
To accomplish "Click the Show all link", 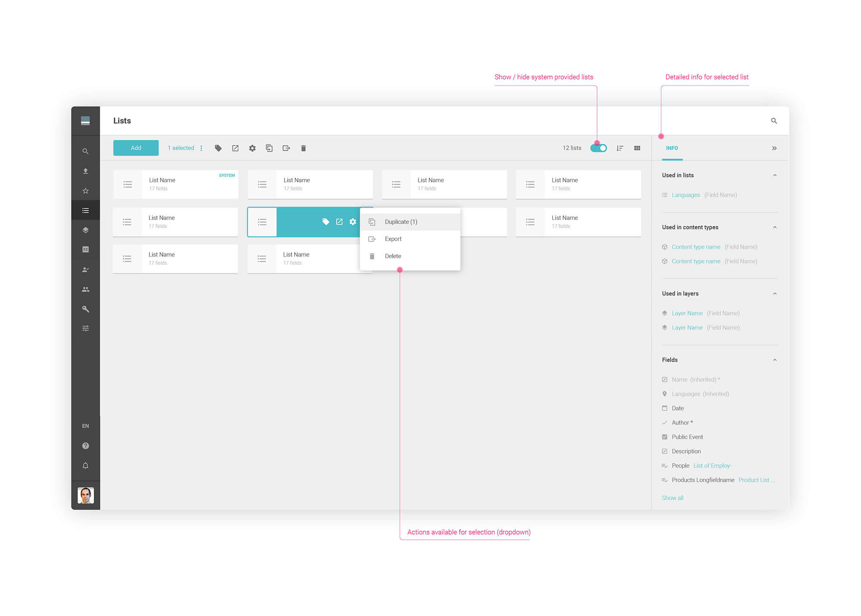I will click(x=672, y=498).
